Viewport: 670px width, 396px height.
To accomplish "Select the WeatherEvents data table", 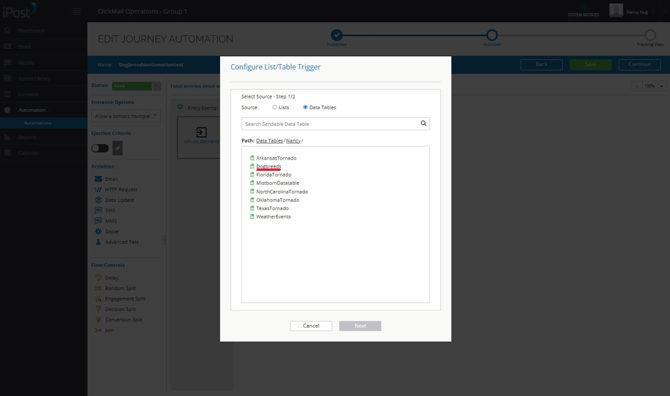I will pos(273,217).
